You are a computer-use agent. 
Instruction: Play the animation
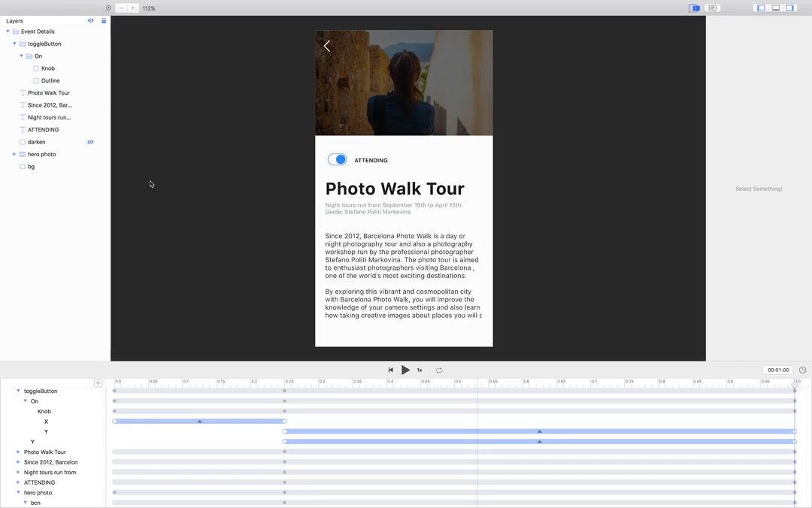coord(405,370)
